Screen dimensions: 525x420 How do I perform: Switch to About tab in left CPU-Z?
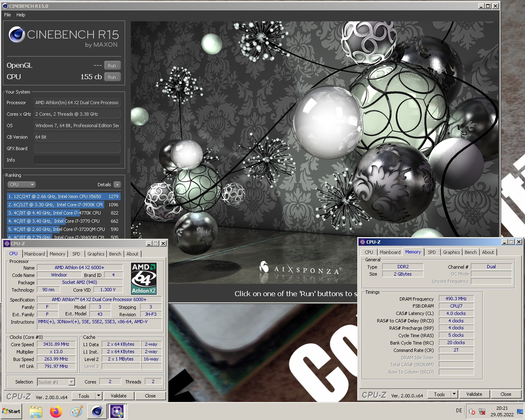point(132,254)
